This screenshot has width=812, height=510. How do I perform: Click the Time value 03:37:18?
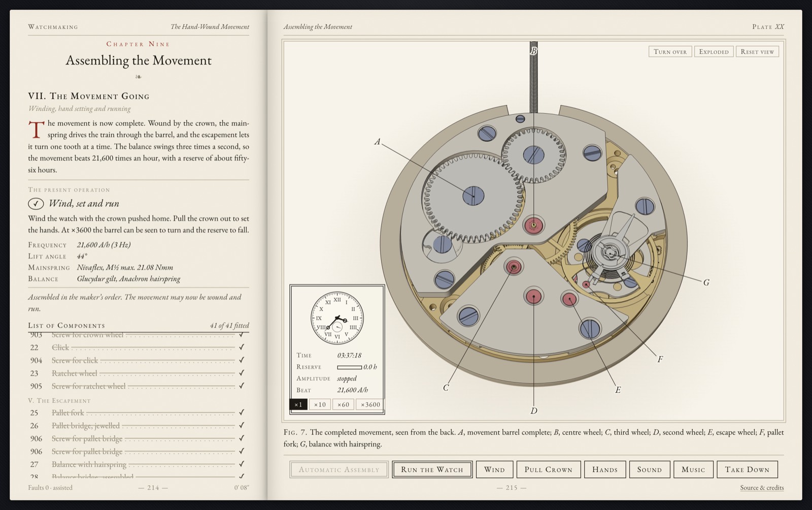[x=349, y=356]
